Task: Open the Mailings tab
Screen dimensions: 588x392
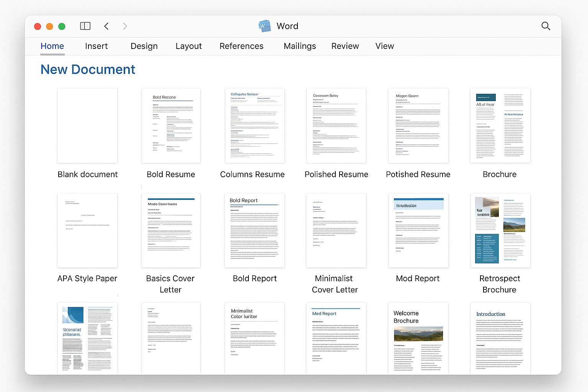Action: [x=300, y=46]
